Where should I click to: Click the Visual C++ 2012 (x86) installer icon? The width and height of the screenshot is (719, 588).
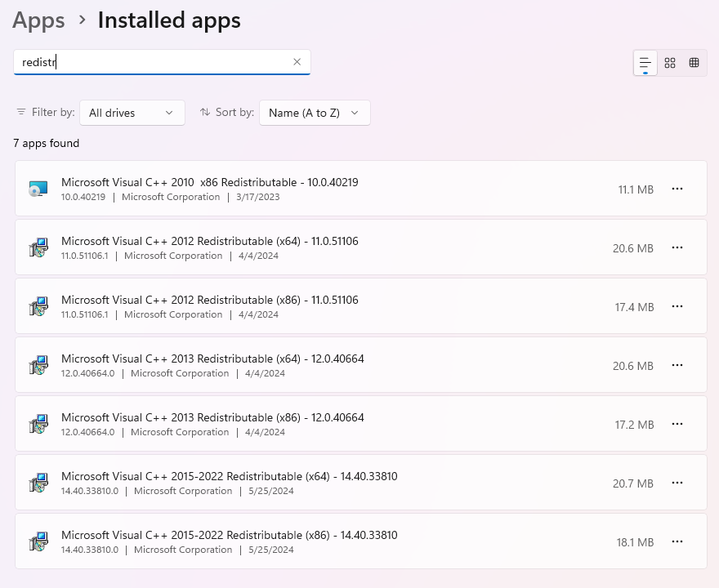[38, 306]
